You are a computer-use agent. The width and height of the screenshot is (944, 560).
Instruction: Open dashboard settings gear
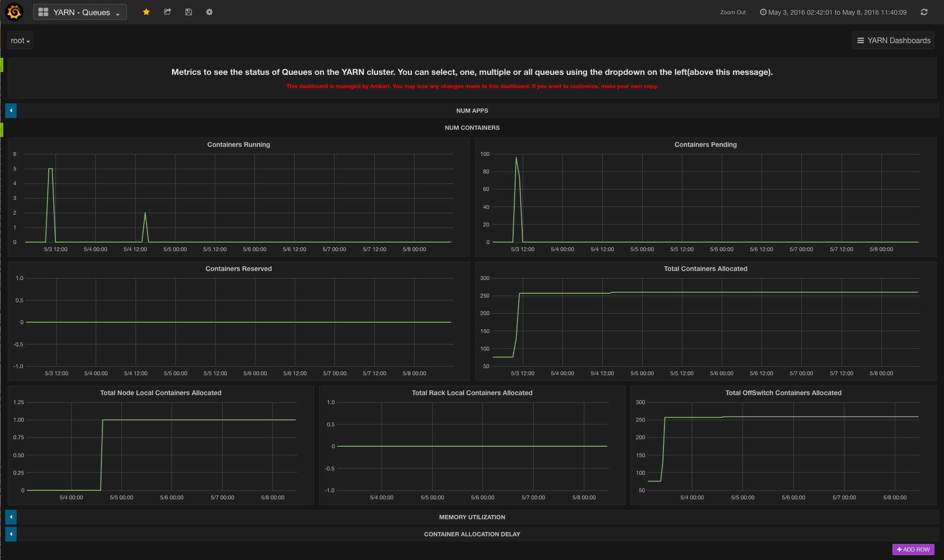209,12
